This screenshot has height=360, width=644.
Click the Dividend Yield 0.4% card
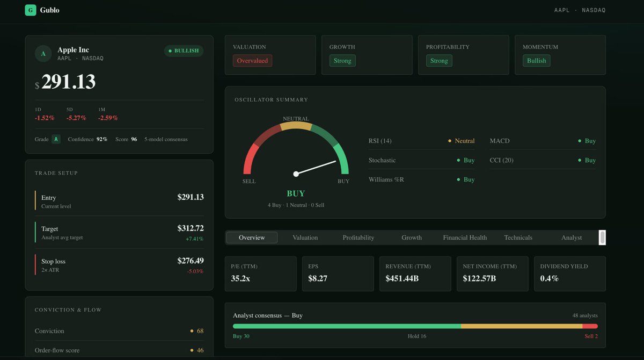tap(569, 273)
